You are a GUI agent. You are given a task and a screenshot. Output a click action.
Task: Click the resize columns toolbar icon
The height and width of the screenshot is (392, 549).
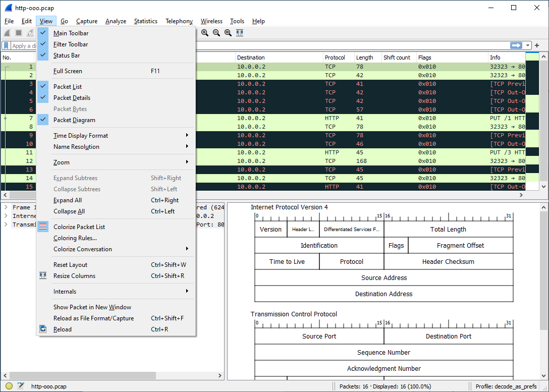[240, 33]
